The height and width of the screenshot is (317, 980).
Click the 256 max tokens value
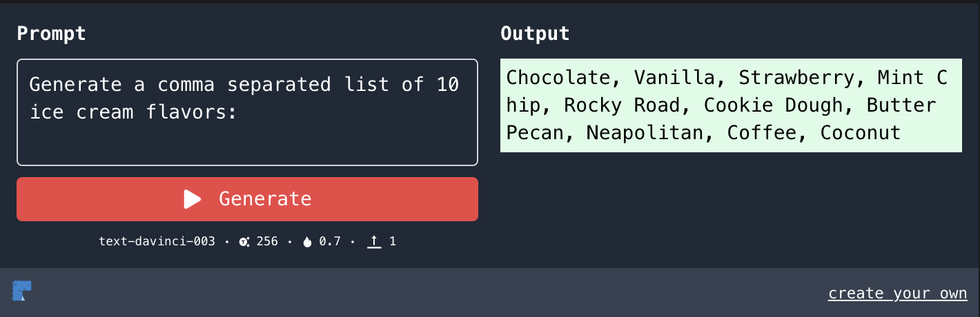click(267, 242)
